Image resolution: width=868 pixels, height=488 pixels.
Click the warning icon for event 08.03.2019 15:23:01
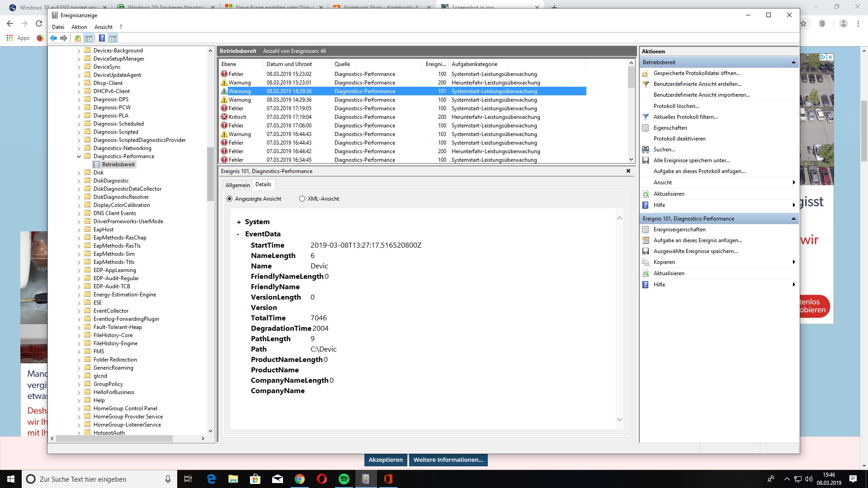(x=224, y=83)
